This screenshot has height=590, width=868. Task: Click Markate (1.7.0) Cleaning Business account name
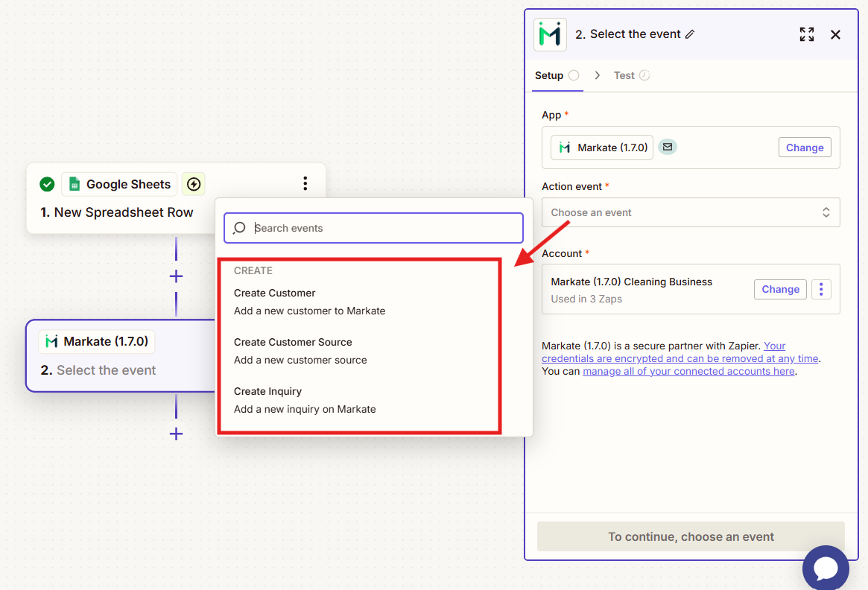pos(631,282)
